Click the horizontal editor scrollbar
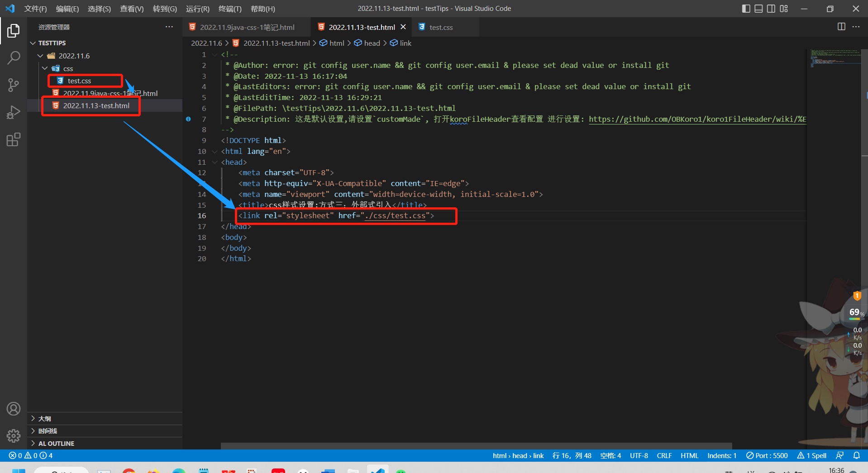The image size is (868, 473). 476,446
